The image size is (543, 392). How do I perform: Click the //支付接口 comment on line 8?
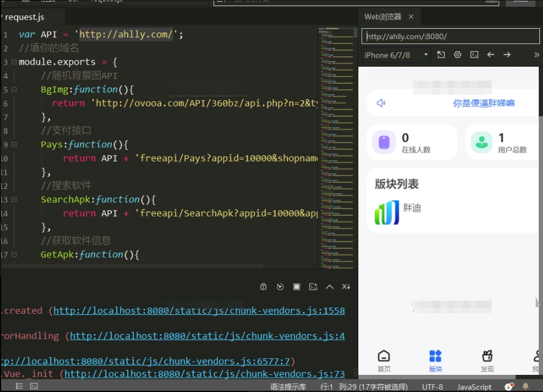[x=66, y=130]
